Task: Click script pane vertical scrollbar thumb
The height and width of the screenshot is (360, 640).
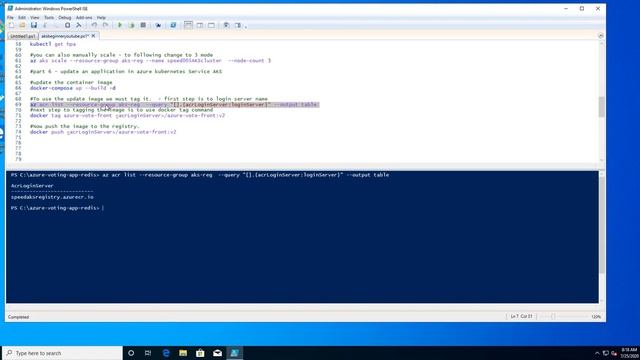Action: pos(602,107)
